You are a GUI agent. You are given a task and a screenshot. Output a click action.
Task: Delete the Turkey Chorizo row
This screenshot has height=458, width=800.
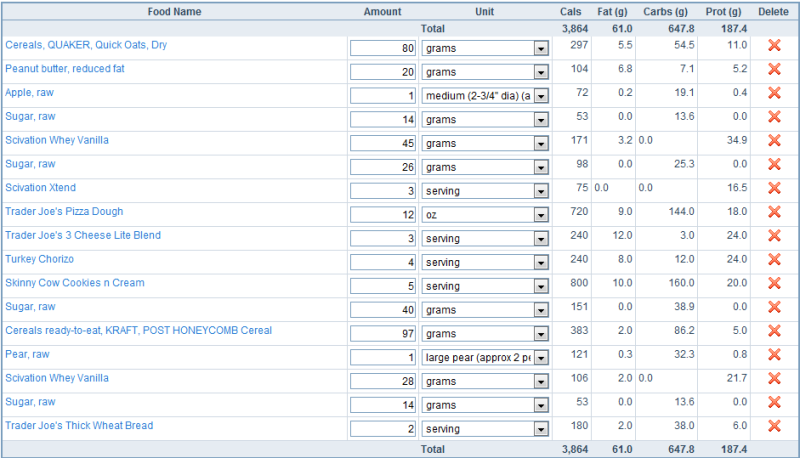click(x=773, y=260)
